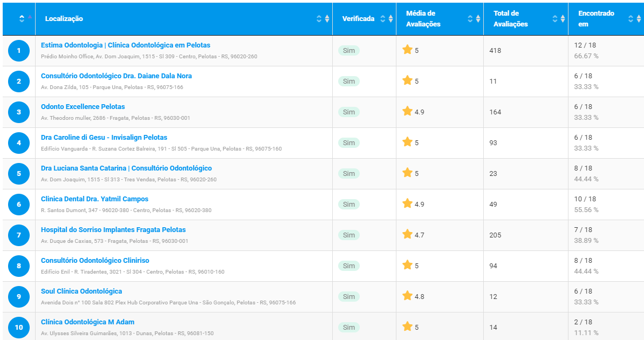
Task: Open the Consultório Odontológico Cliniriso link
Action: 95,261
